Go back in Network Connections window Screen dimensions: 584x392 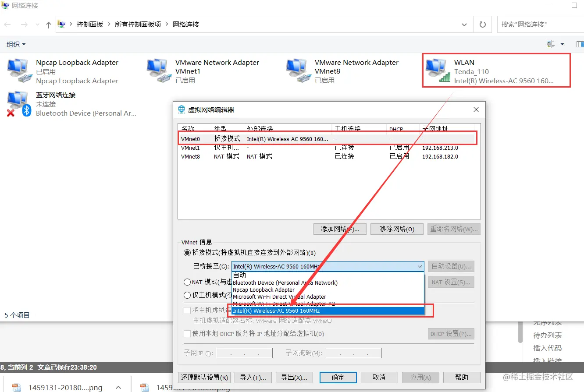(x=7, y=25)
